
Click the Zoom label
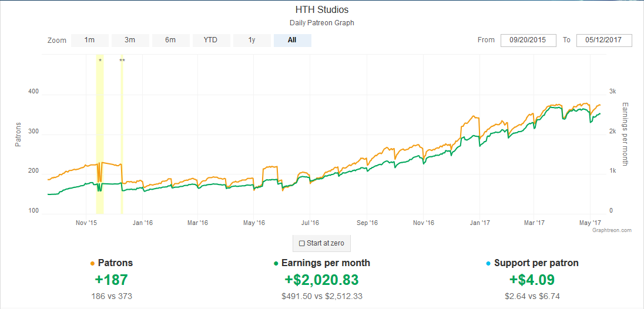click(x=56, y=41)
